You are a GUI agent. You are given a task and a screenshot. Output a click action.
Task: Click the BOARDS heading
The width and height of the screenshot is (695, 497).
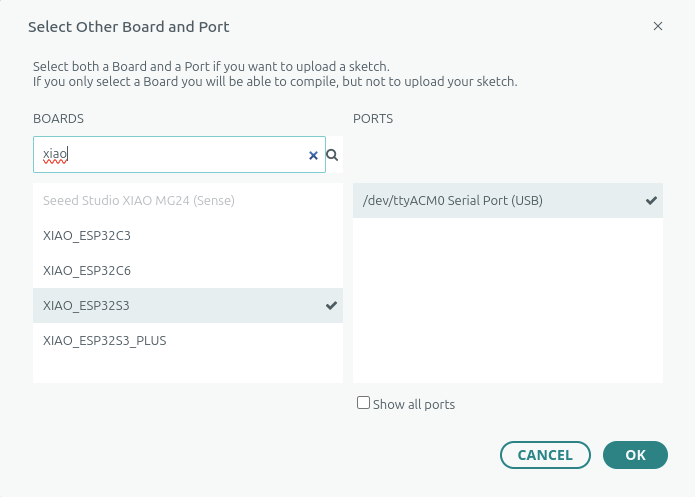tap(58, 118)
